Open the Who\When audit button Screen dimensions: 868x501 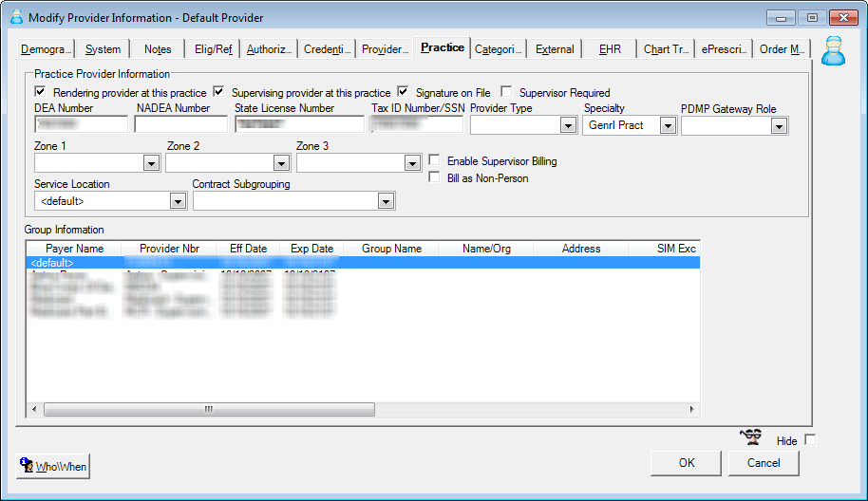pos(53,466)
